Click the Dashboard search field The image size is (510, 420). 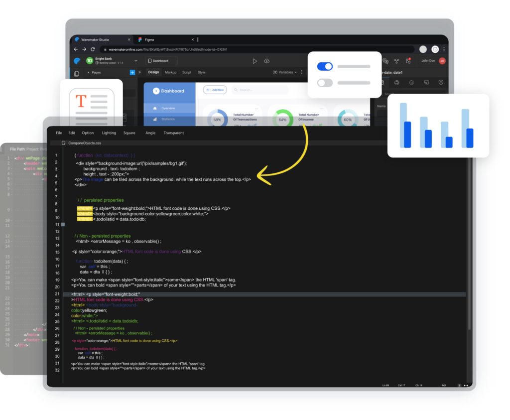coord(260,90)
